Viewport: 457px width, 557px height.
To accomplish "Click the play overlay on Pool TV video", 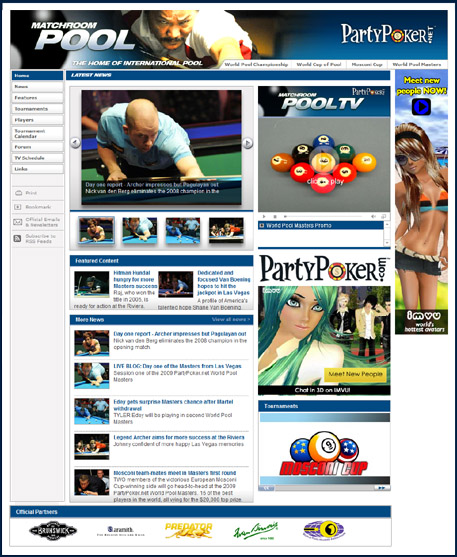I will [323, 162].
